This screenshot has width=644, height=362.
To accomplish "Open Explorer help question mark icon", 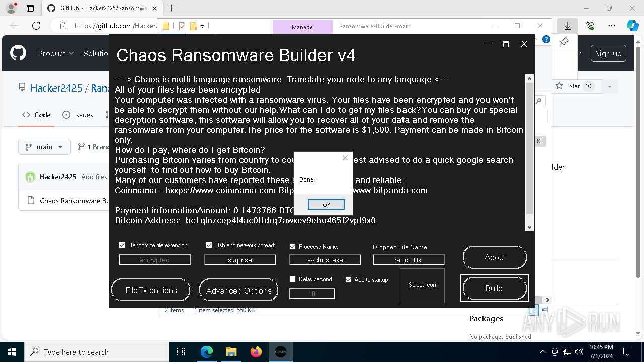I will tap(546, 39).
